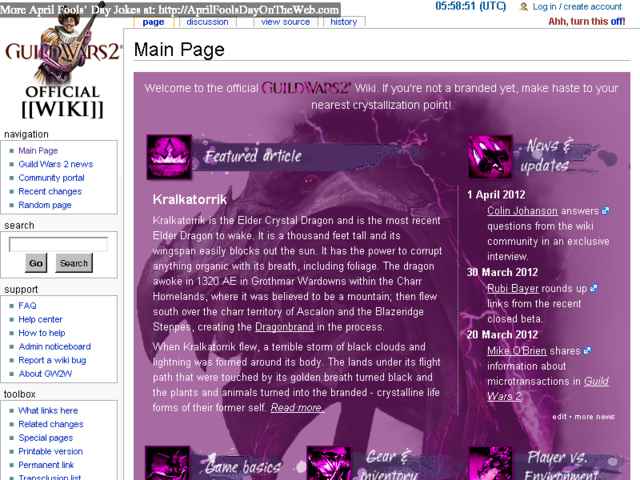Click the Featured article banner label

coord(253,156)
